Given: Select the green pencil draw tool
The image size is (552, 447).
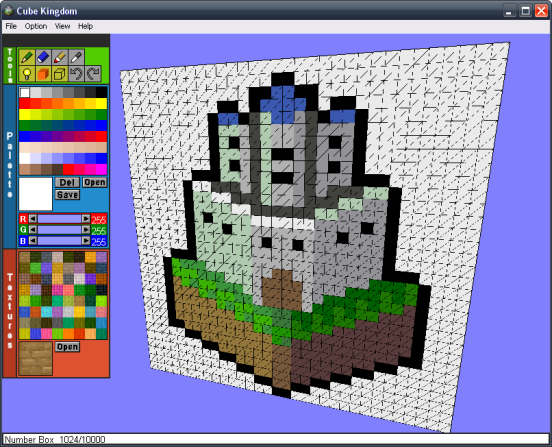Looking at the screenshot, I should coord(27,57).
